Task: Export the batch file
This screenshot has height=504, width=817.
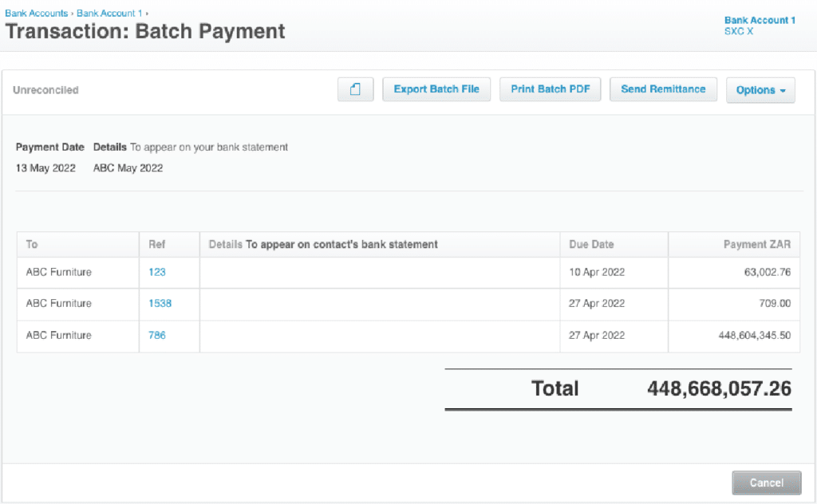Action: point(436,89)
